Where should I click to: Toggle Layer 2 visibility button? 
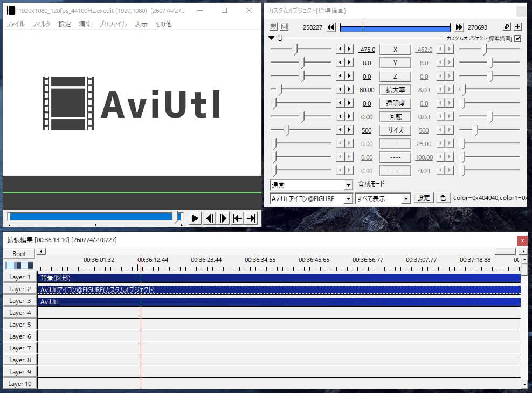pyautogui.click(x=20, y=289)
